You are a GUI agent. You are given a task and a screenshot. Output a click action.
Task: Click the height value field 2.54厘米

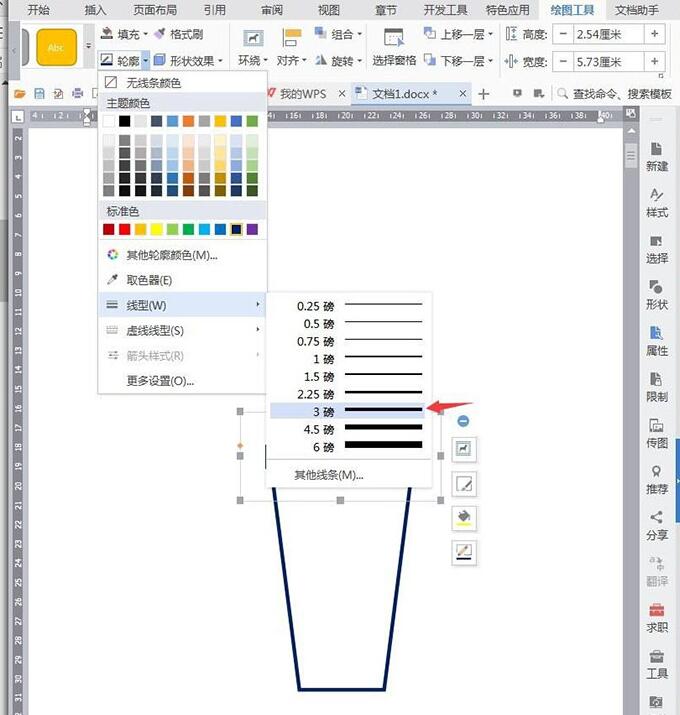608,34
